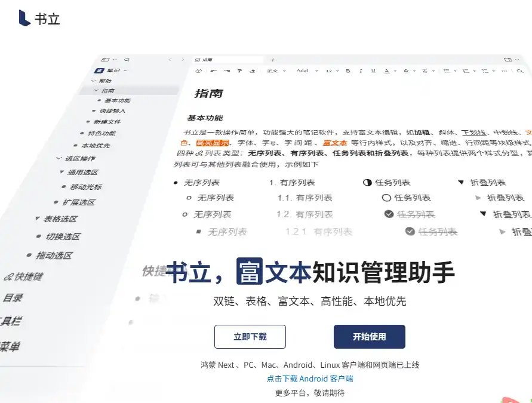
Task: Open the more options ellipsis
Action: pos(504,71)
